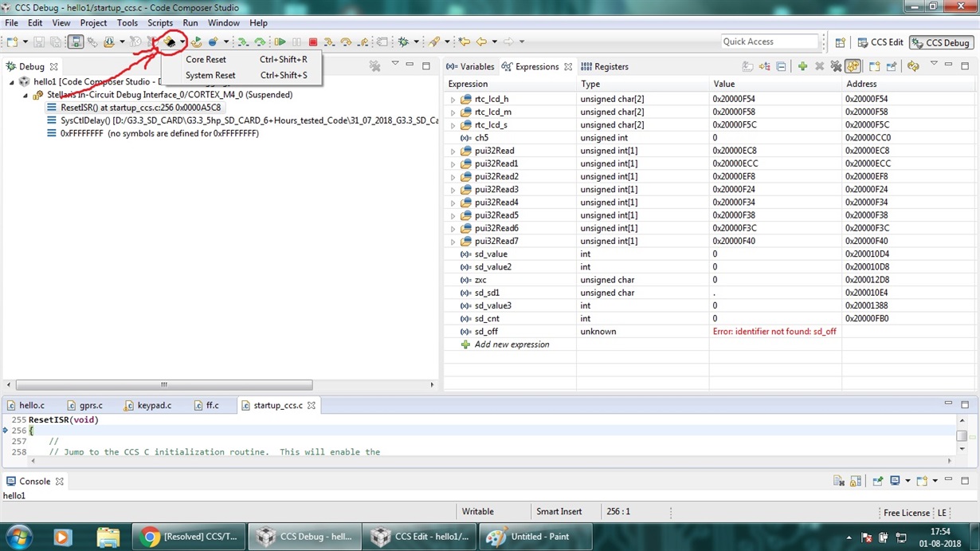Open the gprs.c editor tab
The height and width of the screenshot is (551, 980).
point(84,405)
